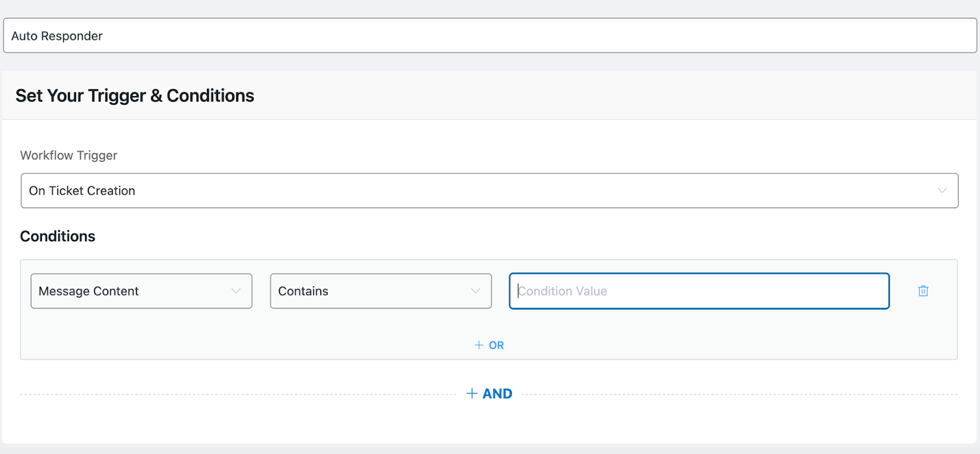Click the Message Content selected value text

coord(89,291)
